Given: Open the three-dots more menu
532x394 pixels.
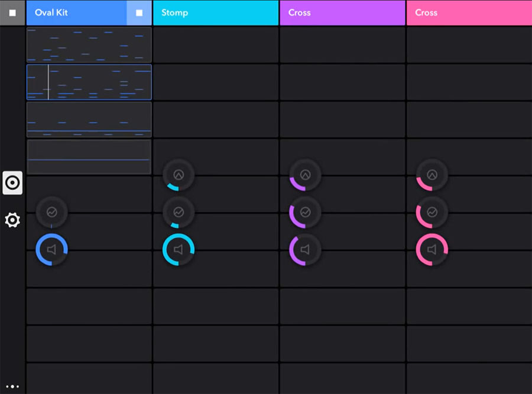Looking at the screenshot, I should pyautogui.click(x=12, y=386).
